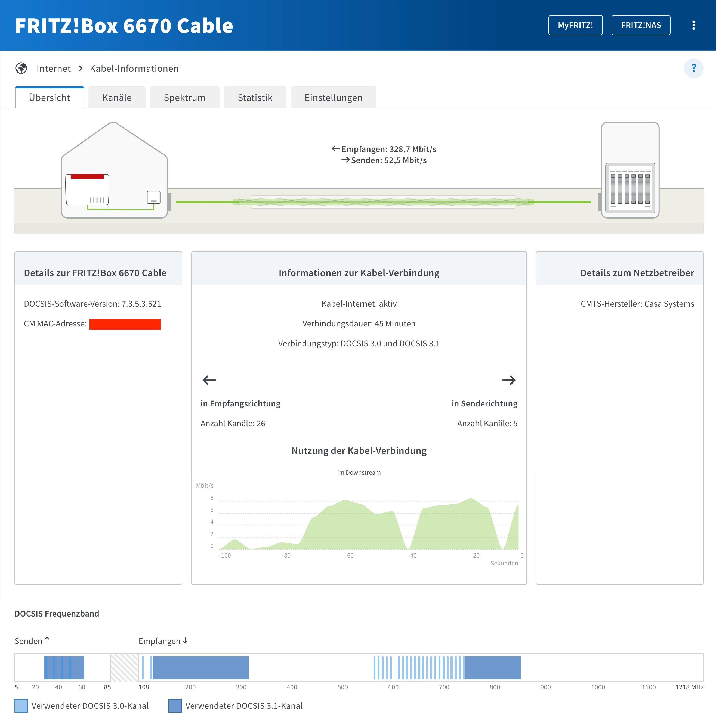Select the Übersicht tab
The height and width of the screenshot is (728, 716).
click(49, 98)
